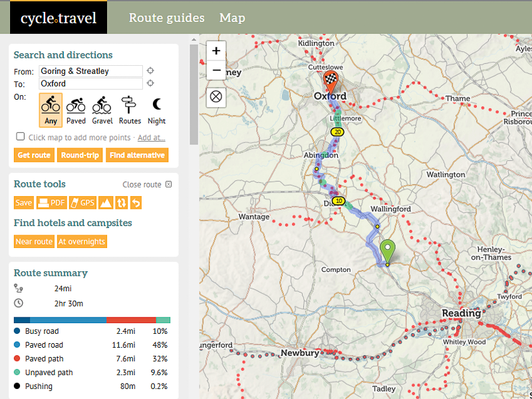Image resolution: width=532 pixels, height=399 pixels.
Task: Select the Any surface routing mode
Action: tap(51, 110)
